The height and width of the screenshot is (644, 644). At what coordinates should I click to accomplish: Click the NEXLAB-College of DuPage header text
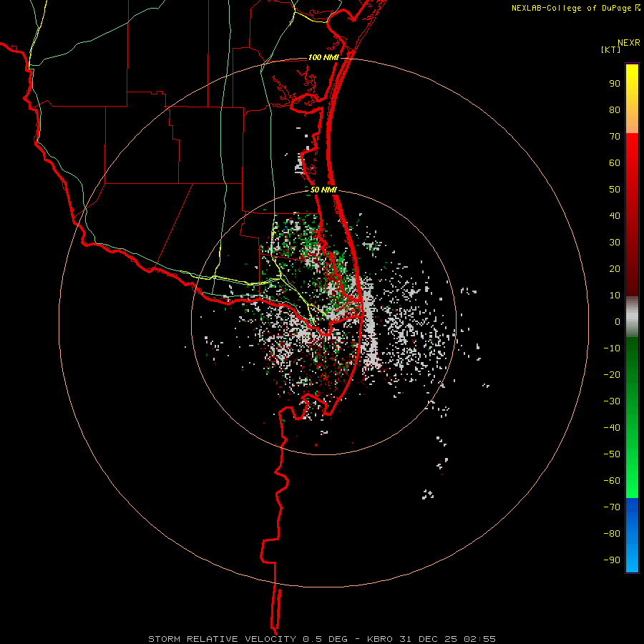point(571,8)
